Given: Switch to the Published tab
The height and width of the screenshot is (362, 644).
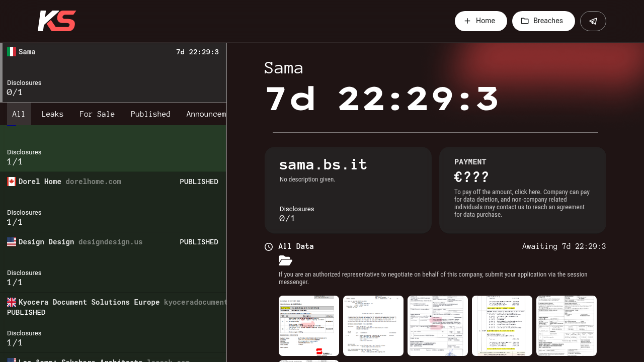Looking at the screenshot, I should pos(150,114).
